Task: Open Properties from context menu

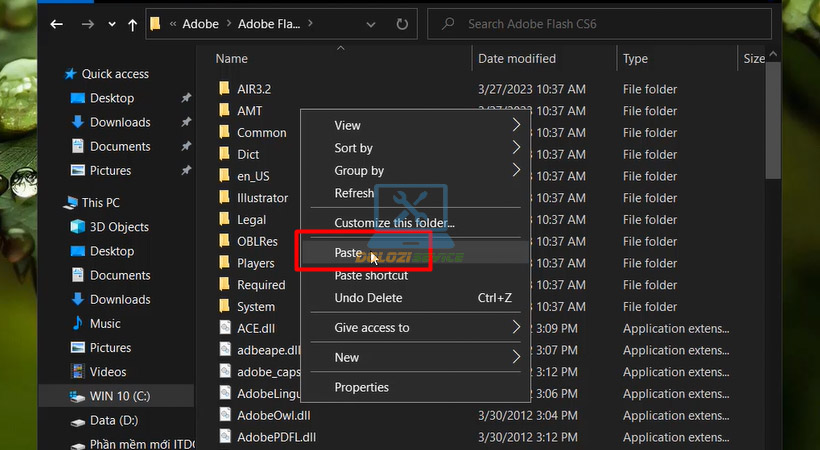Action: click(x=361, y=387)
